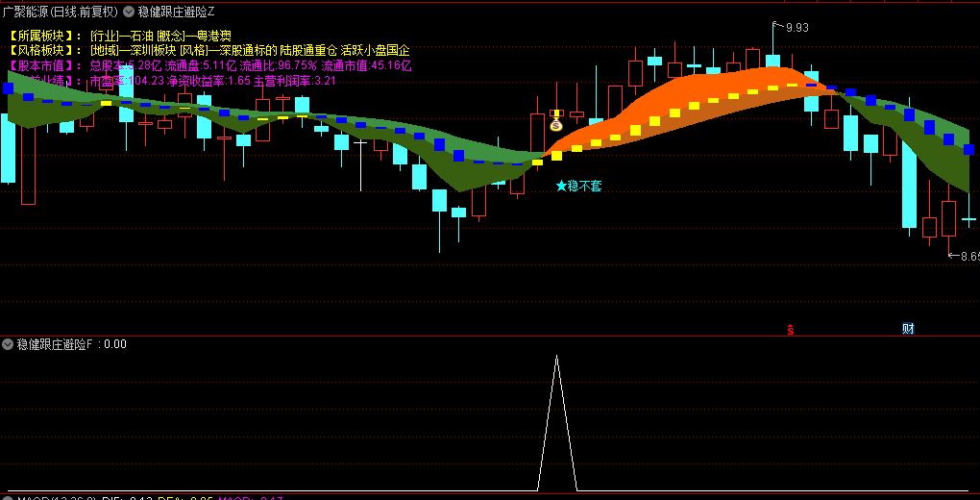Click the 财 finance marker icon
This screenshot has width=980, height=500.
coord(908,329)
